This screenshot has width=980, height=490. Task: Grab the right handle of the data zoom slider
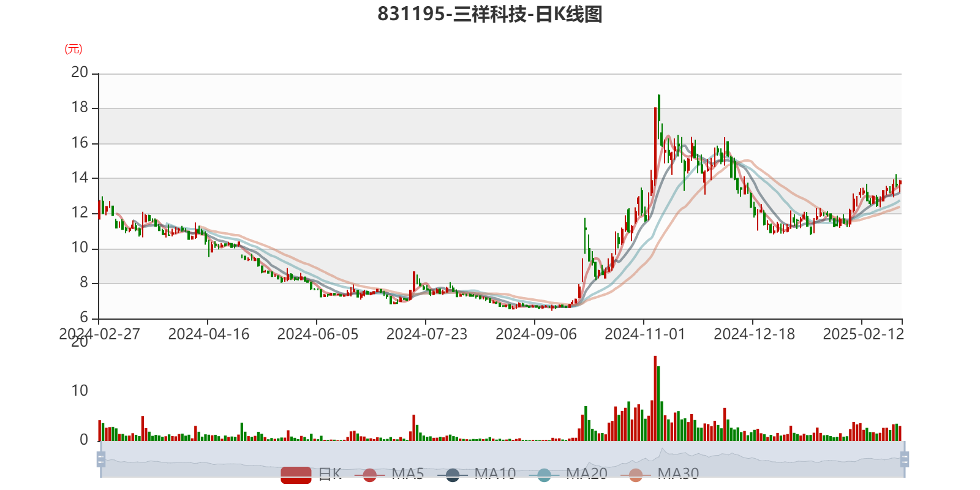pyautogui.click(x=905, y=459)
